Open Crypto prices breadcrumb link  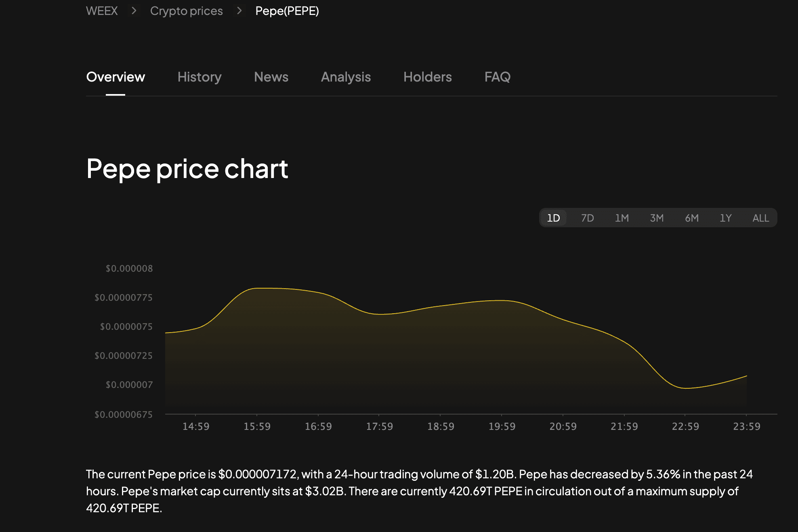[x=187, y=11]
